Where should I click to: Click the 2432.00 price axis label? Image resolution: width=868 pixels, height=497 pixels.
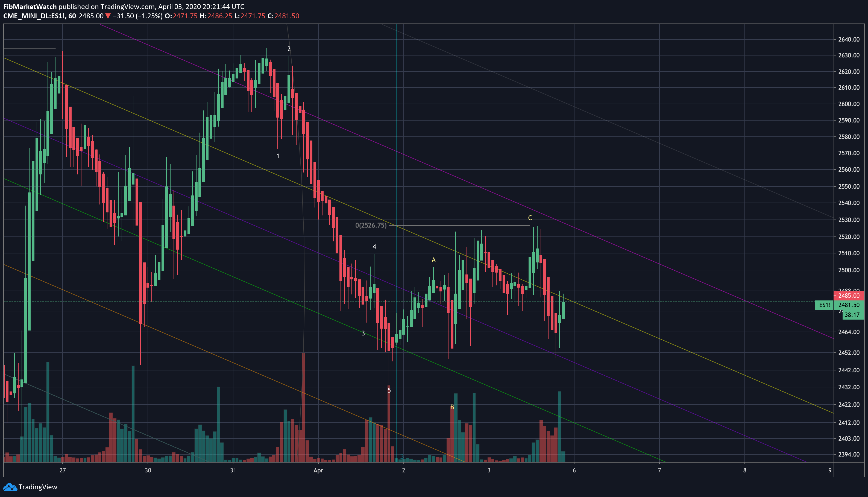coord(849,387)
